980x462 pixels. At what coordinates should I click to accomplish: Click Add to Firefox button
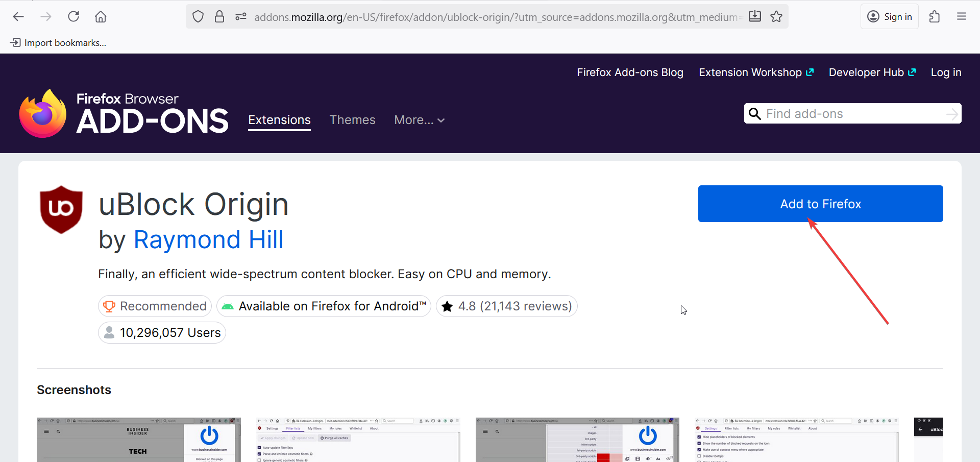point(820,204)
